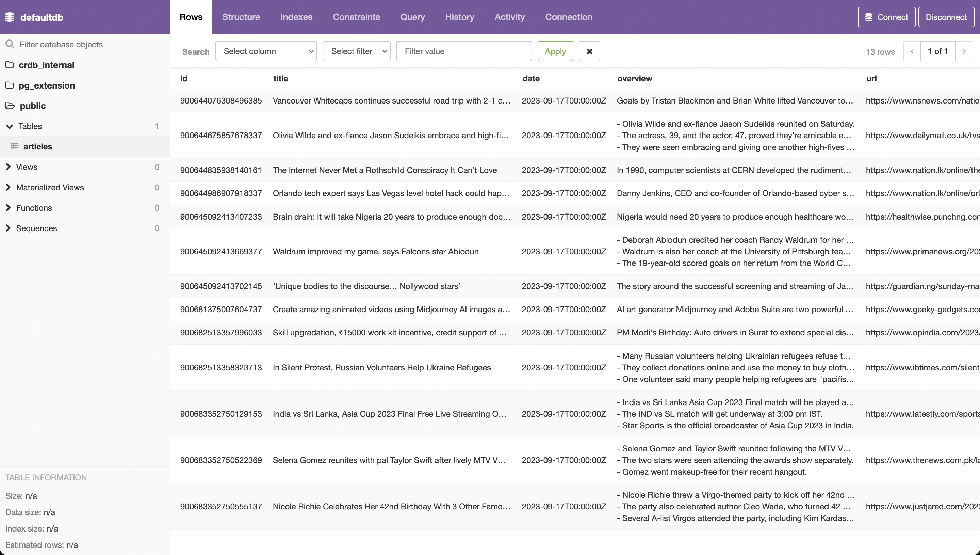
Task: Collapse the Tables tree section
Action: pos(10,126)
